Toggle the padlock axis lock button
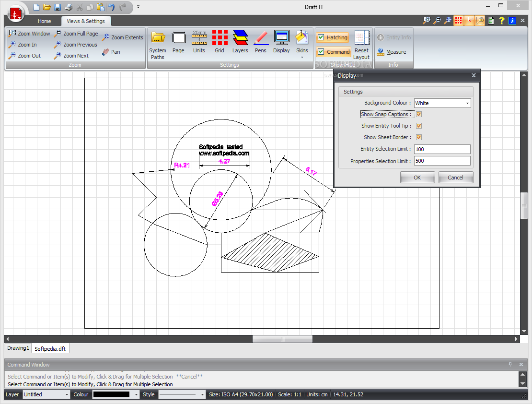This screenshot has width=532, height=404. coord(480,21)
